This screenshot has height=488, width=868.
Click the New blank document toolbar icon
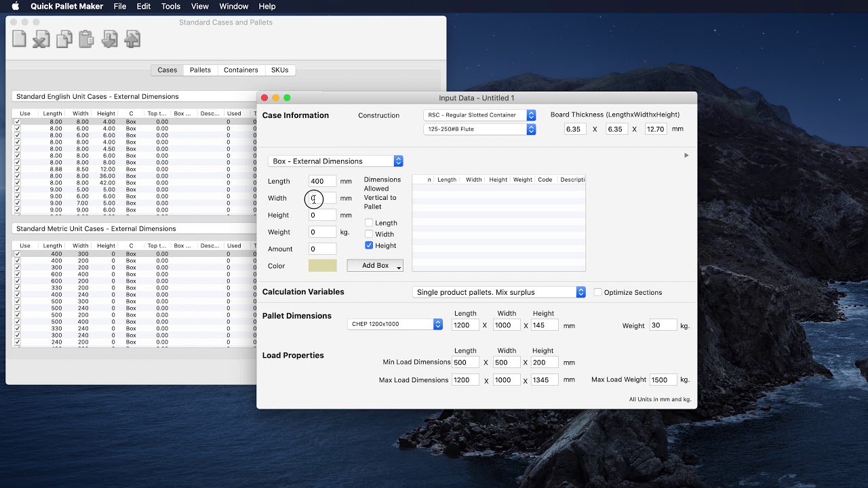[x=20, y=39]
